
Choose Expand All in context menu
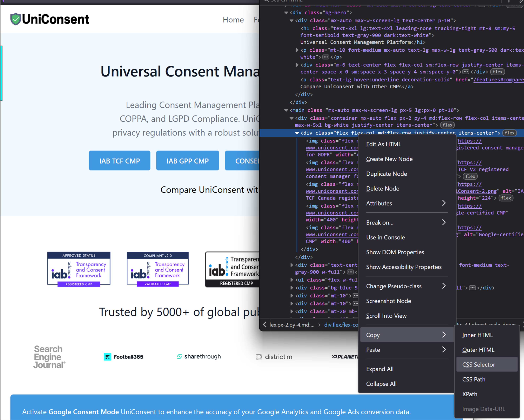point(407,369)
